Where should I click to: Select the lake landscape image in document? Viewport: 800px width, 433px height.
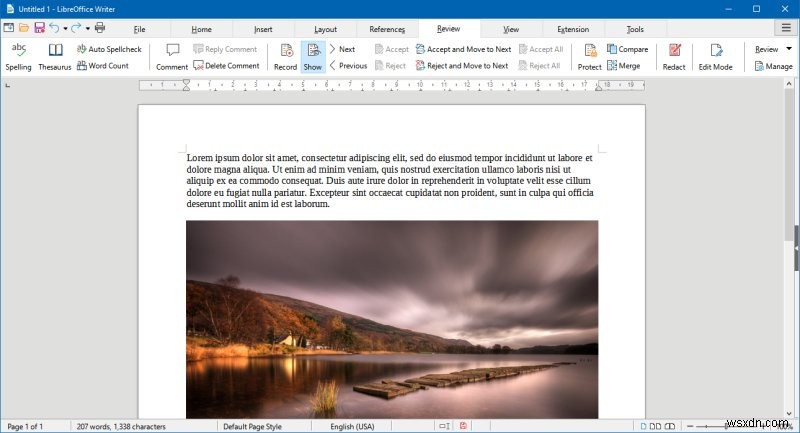392,319
